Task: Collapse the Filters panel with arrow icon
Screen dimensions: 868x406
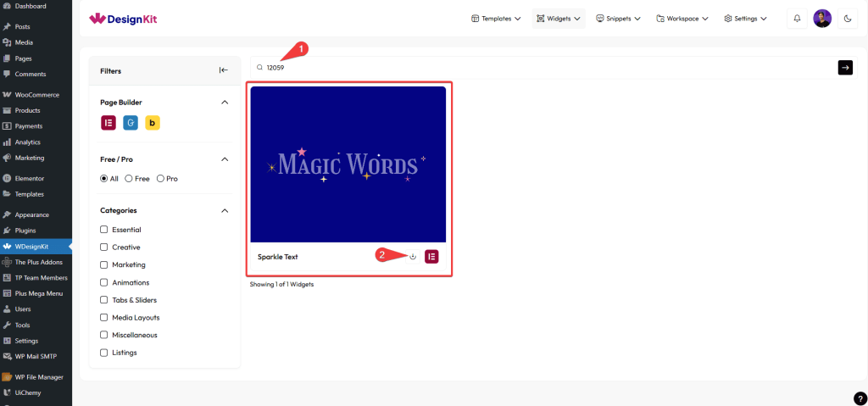Action: click(224, 70)
